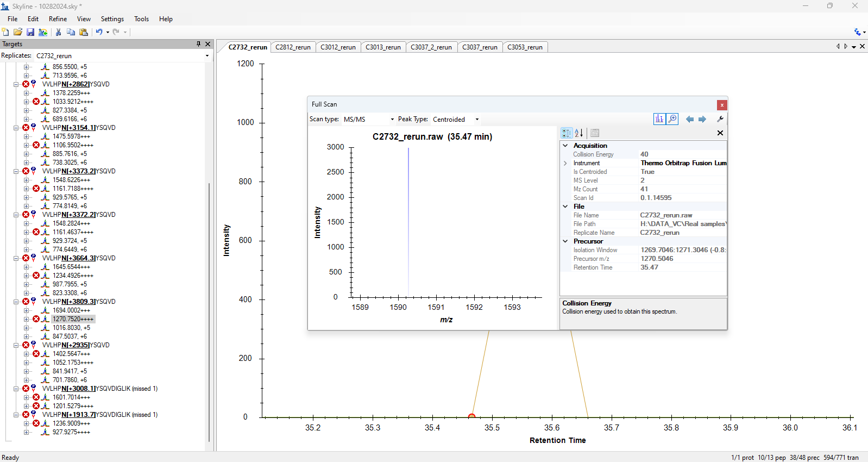This screenshot has height=462, width=868.
Task: Close the Full Scan window with red X
Action: pos(721,105)
